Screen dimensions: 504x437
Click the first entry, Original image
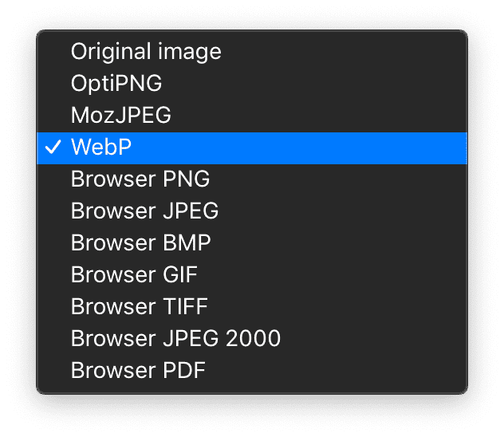coord(146,53)
